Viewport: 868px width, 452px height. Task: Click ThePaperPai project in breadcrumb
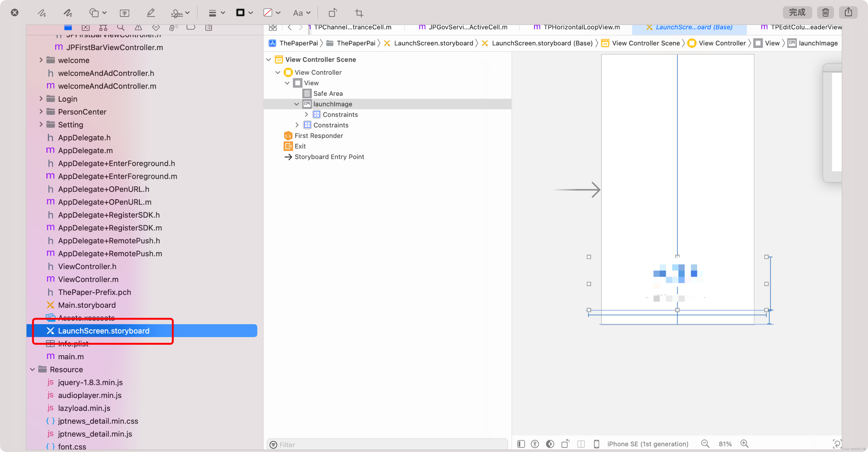[x=294, y=43]
